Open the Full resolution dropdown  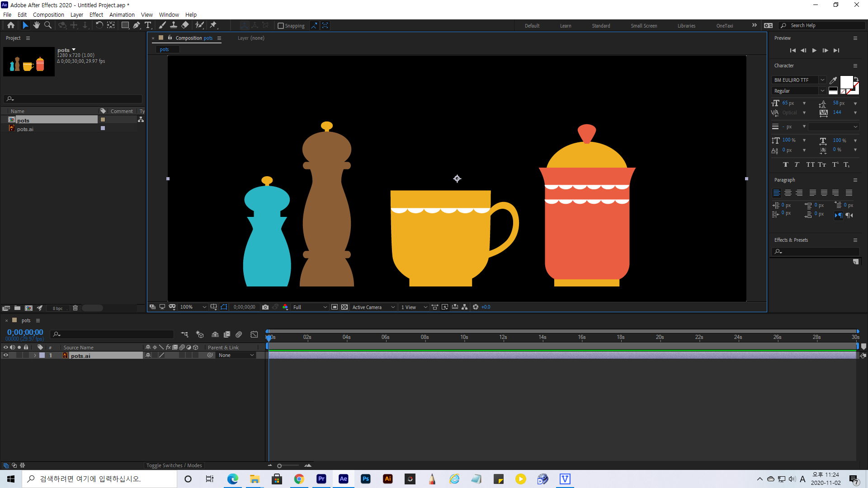[310, 307]
